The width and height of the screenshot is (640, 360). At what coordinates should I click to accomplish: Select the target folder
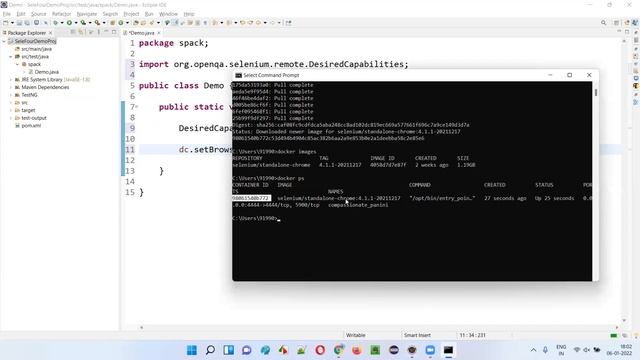[28, 110]
